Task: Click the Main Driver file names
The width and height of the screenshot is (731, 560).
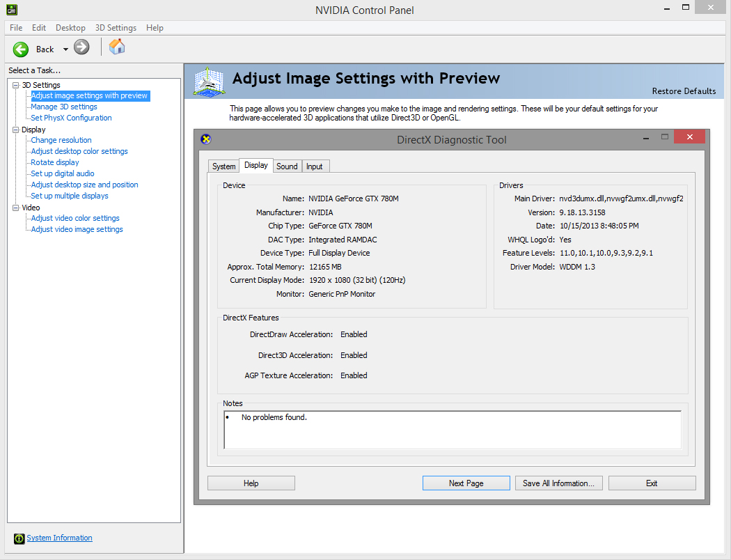Action: click(x=622, y=199)
